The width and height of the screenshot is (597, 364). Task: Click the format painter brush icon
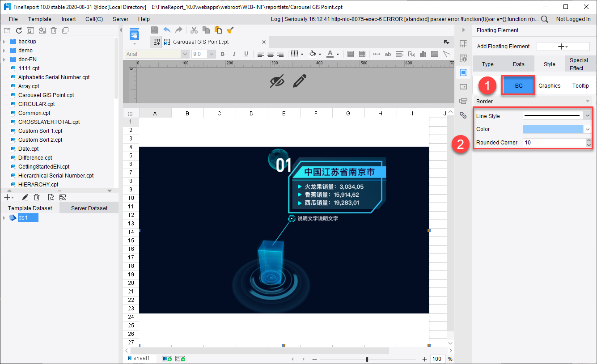point(230,30)
